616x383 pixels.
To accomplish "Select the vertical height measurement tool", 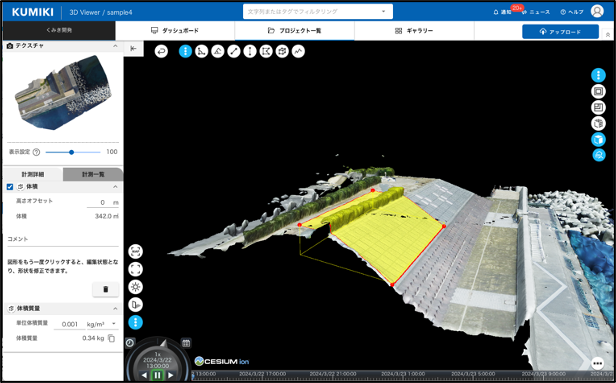I will pos(250,51).
